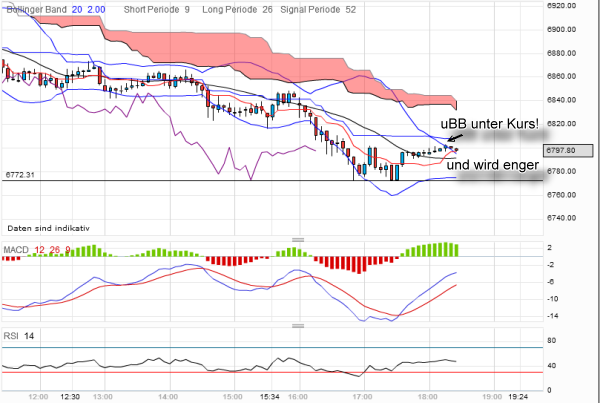Grab the handle between MACD and RSI panels
600x403 pixels.
(298, 326)
